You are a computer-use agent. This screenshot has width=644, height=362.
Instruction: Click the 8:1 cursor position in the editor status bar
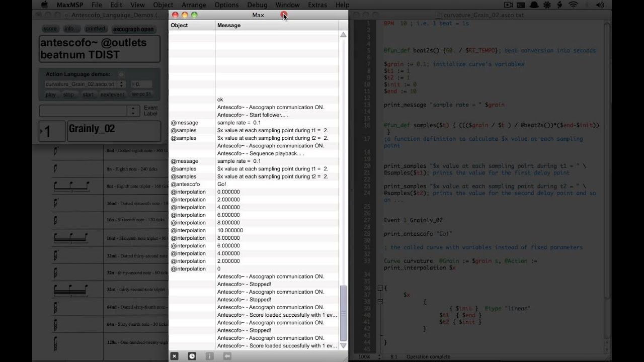[x=393, y=356]
